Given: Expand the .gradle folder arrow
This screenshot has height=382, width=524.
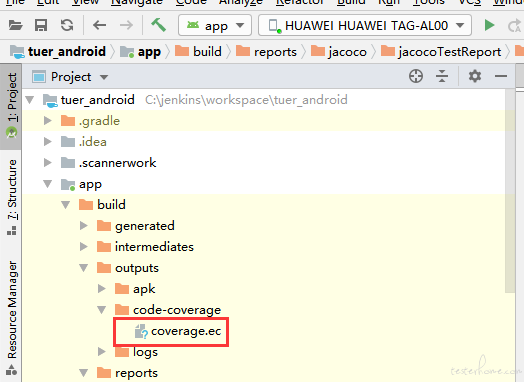Looking at the screenshot, I should click(48, 121).
